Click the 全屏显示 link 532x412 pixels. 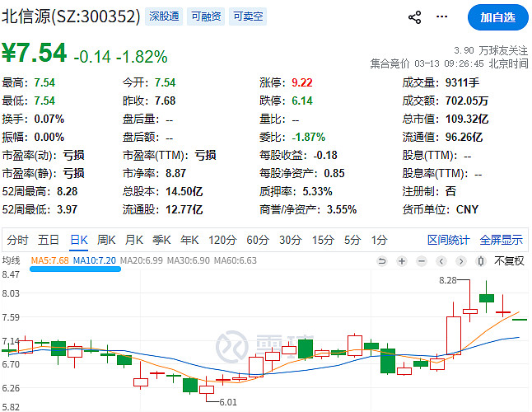[x=502, y=240]
